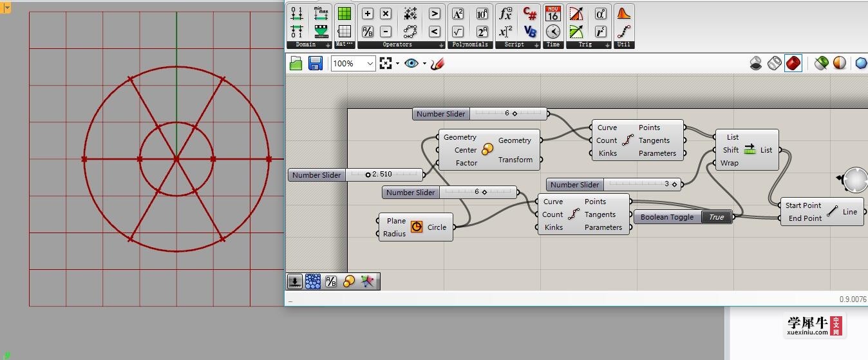Select the Power of 10 component
Viewport: 868px width, 360px height.
pyautogui.click(x=482, y=14)
